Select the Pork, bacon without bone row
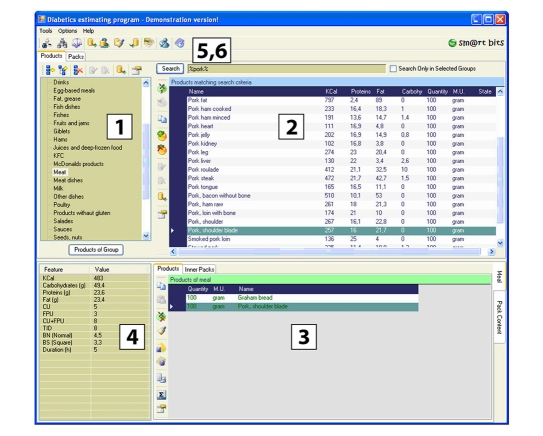The image size is (543, 436). click(341, 196)
